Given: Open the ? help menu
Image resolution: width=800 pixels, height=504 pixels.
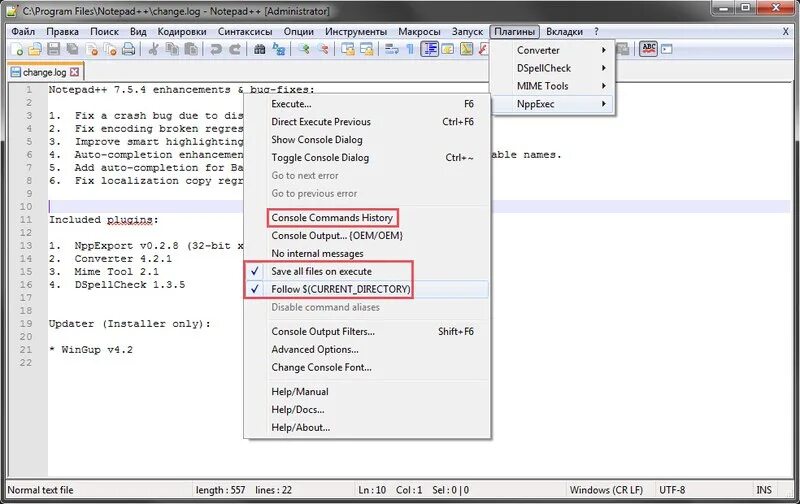Looking at the screenshot, I should tap(596, 32).
